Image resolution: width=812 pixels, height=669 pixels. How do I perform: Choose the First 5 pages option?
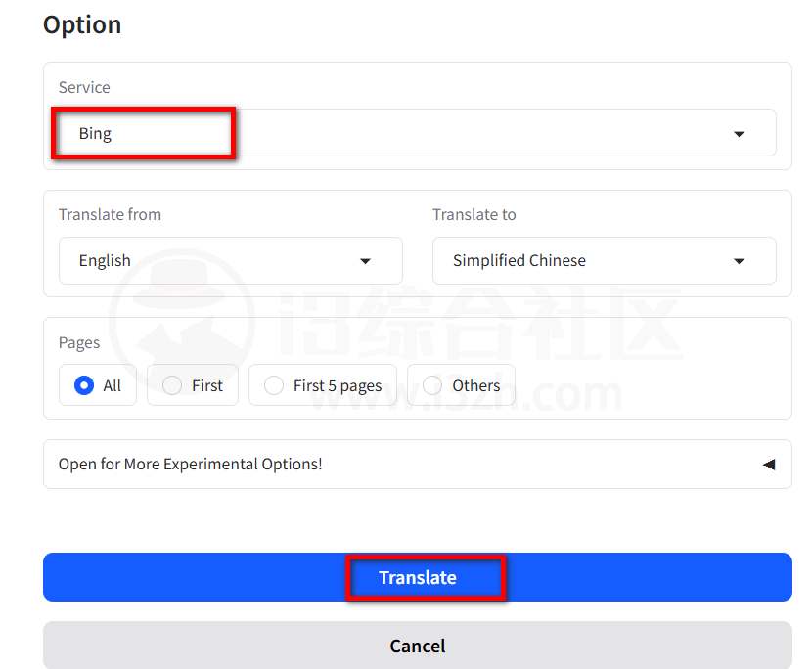(275, 385)
